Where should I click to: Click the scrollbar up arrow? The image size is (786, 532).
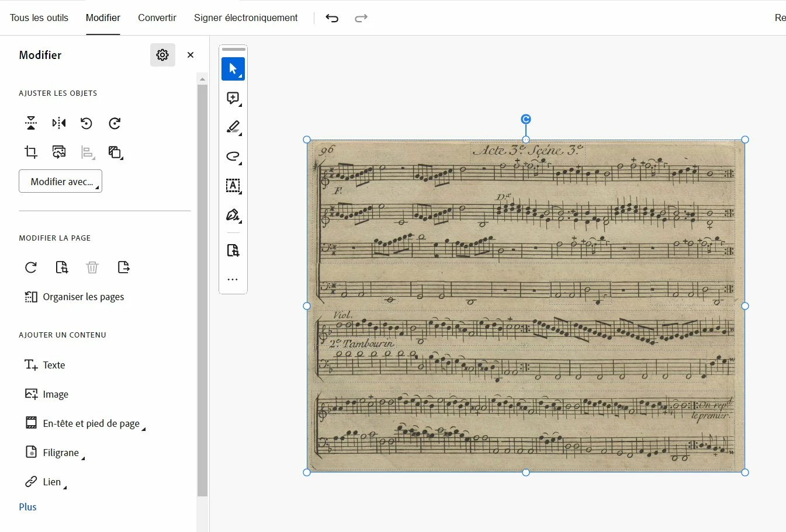pos(202,79)
